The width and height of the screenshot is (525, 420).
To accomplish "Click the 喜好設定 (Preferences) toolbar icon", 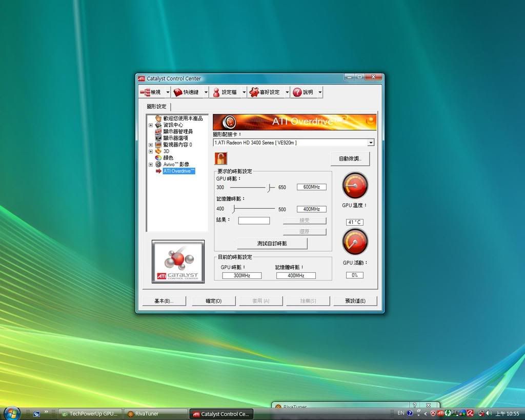I will (254, 92).
